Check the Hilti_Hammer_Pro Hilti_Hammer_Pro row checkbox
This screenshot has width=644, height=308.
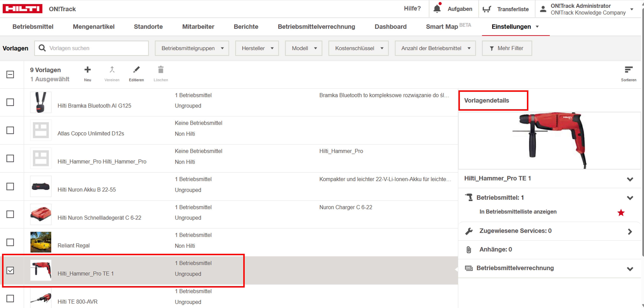tap(10, 158)
